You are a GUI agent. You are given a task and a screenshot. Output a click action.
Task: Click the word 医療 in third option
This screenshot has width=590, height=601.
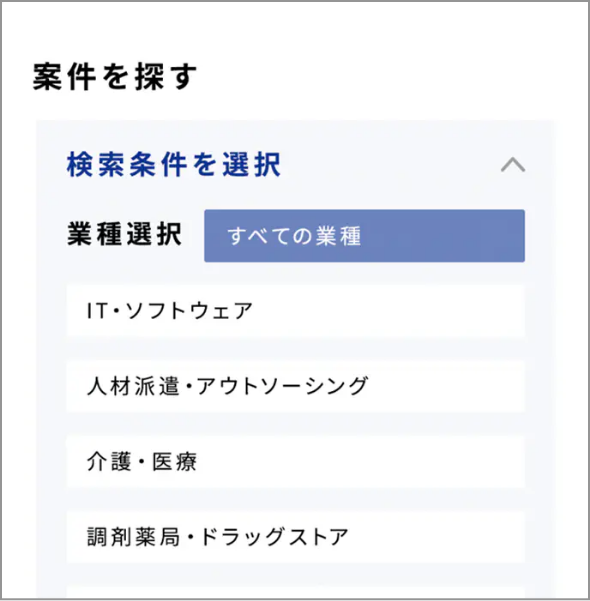pyautogui.click(x=174, y=461)
